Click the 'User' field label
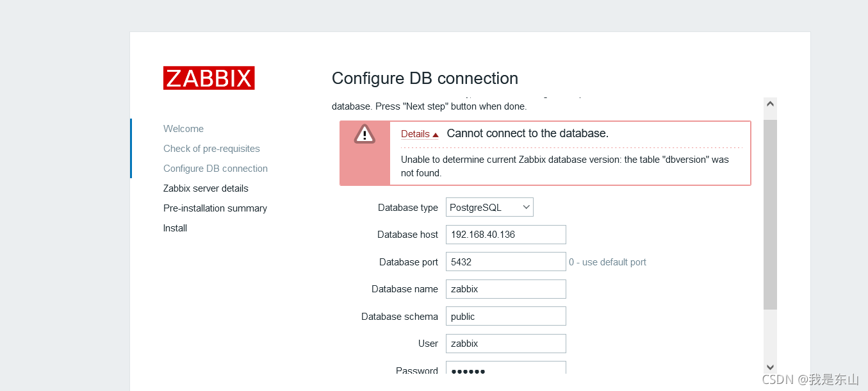Screen dimensions: 868x391 pyautogui.click(x=428, y=344)
